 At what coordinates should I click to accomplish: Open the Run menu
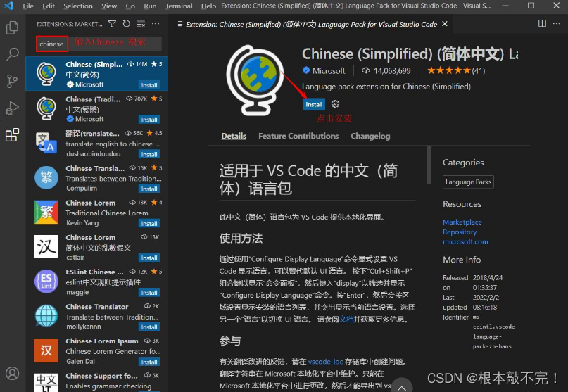[150, 6]
